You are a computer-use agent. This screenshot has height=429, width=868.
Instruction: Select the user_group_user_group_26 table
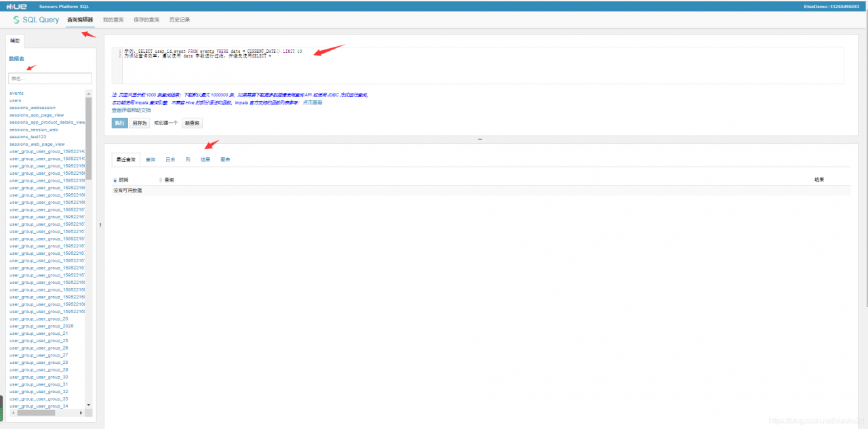pyautogui.click(x=39, y=348)
